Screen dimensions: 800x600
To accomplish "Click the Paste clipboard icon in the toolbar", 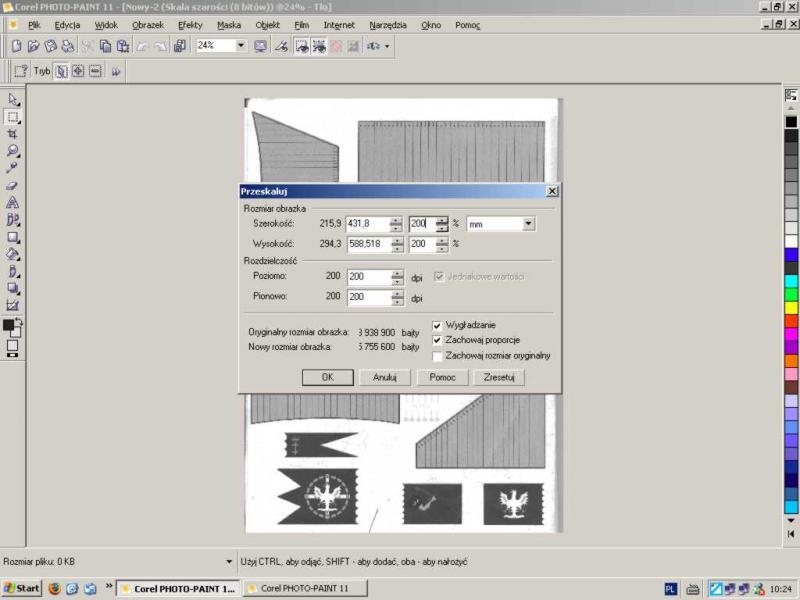I will 122,46.
